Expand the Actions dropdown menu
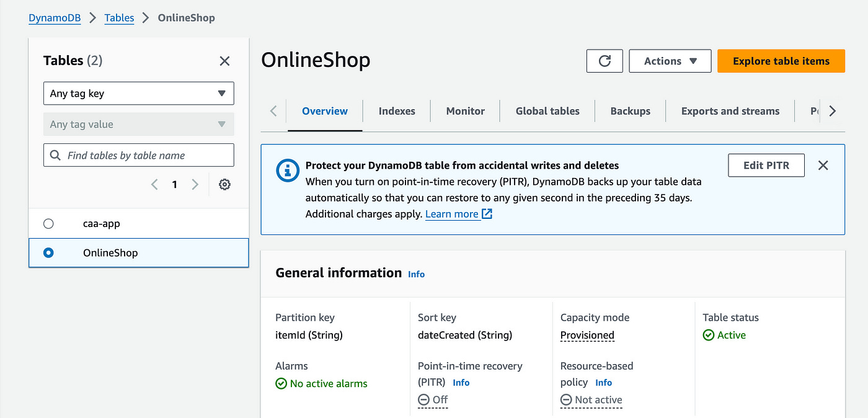The height and width of the screenshot is (418, 868). 670,61
